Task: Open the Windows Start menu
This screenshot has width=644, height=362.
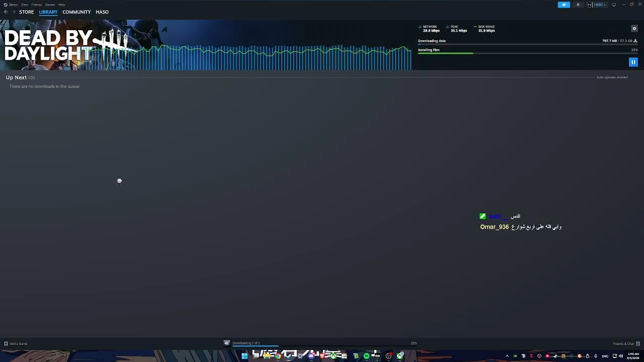Action: click(x=245, y=356)
